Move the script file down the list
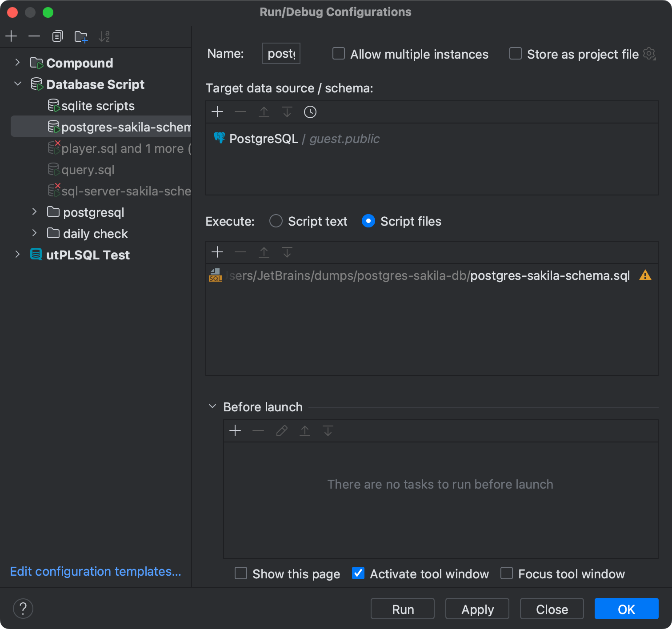This screenshot has height=629, width=672. point(287,252)
